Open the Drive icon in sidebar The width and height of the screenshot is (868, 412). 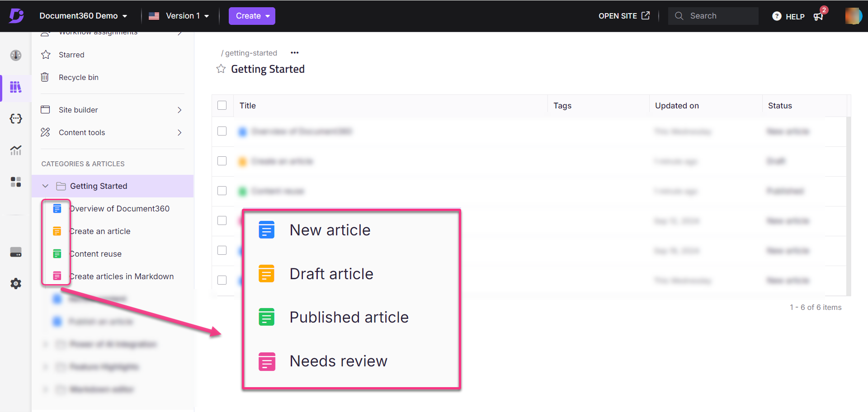point(16,252)
